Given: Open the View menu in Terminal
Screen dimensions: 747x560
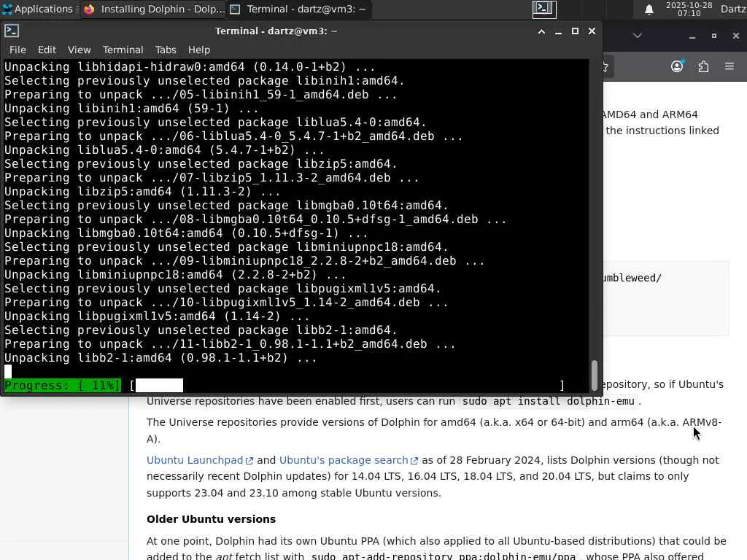Looking at the screenshot, I should (x=79, y=50).
